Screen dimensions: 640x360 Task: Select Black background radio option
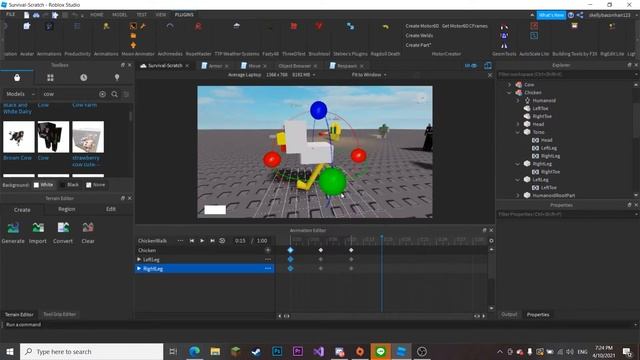[x=69, y=185]
